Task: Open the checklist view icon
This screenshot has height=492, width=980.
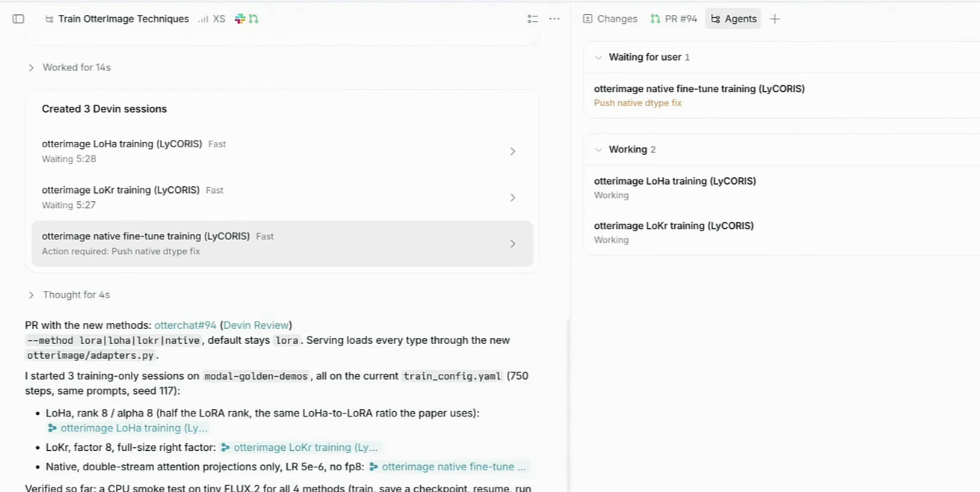Action: [532, 19]
